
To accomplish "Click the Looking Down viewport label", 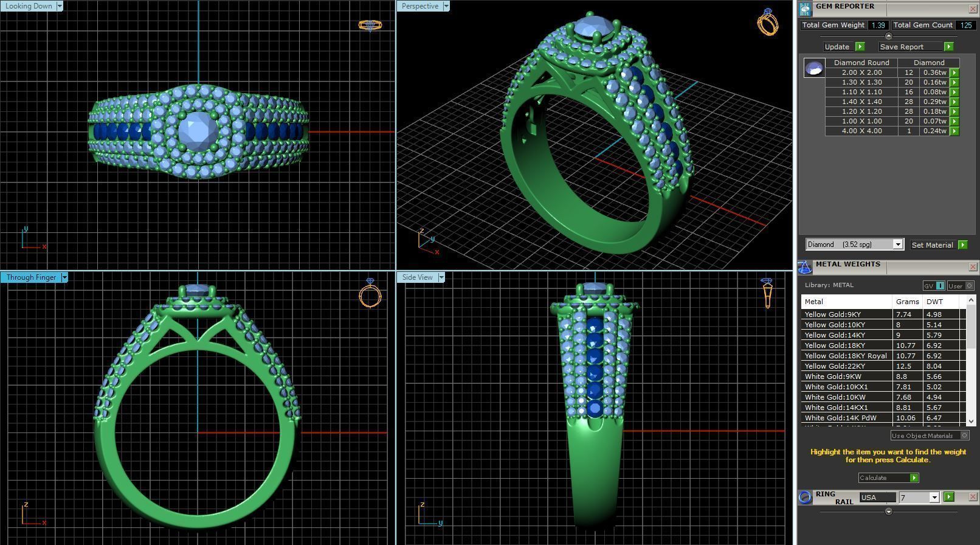I will click(x=29, y=6).
